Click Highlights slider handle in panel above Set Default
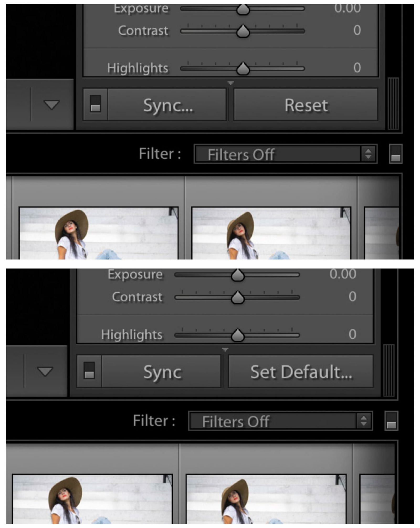The image size is (420, 528). 238,335
